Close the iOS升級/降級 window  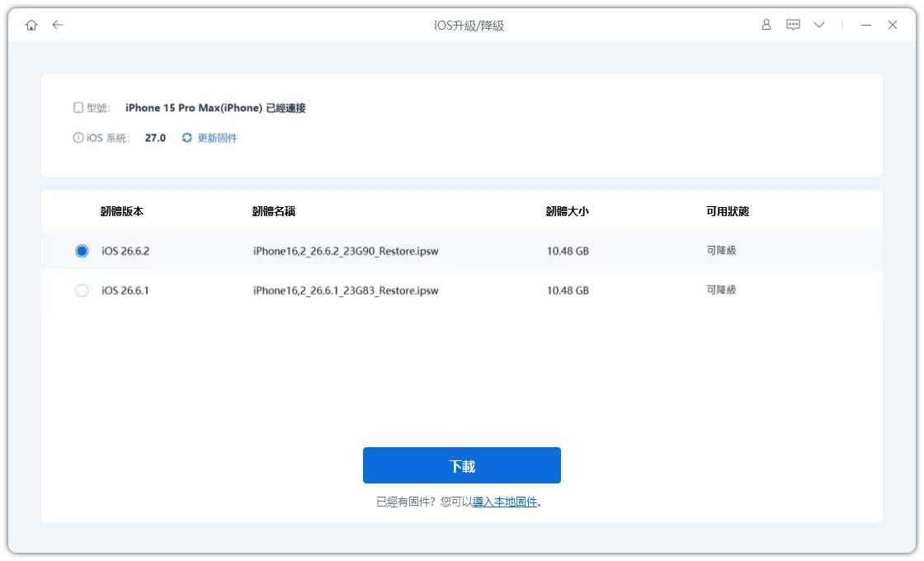pos(892,25)
